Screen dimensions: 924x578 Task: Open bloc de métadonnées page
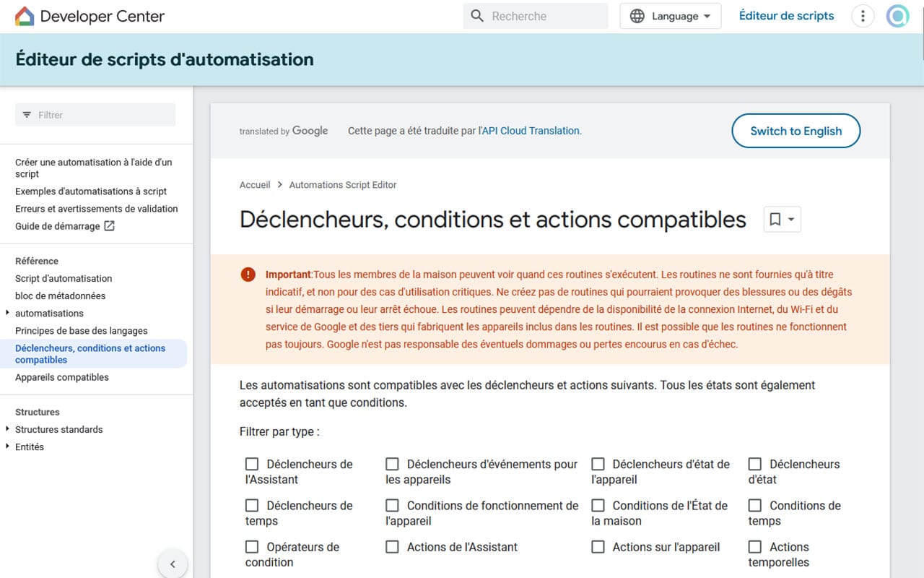(x=61, y=296)
